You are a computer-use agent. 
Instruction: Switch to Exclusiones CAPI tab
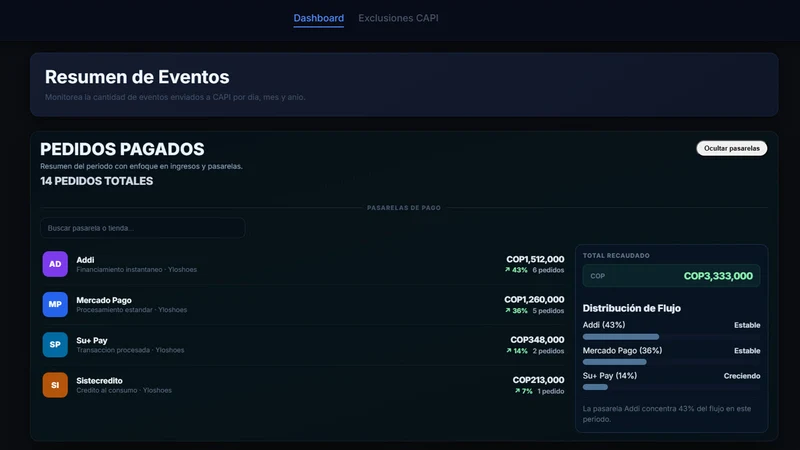click(x=398, y=18)
